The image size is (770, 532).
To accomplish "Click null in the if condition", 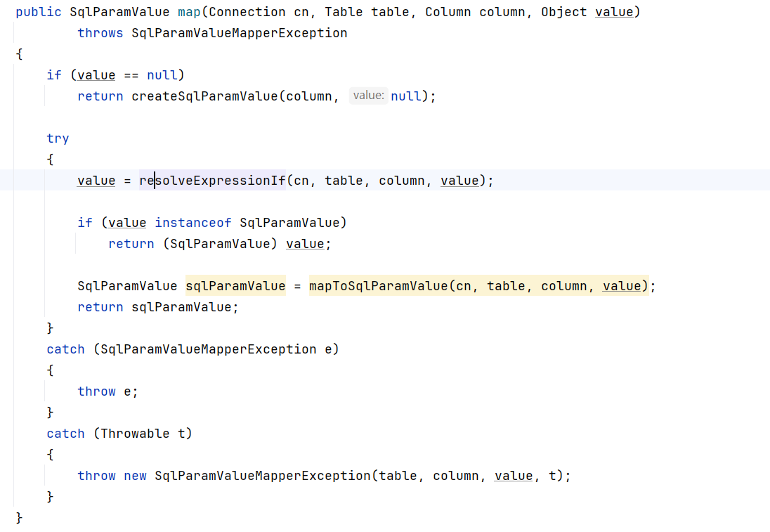I will click(162, 75).
